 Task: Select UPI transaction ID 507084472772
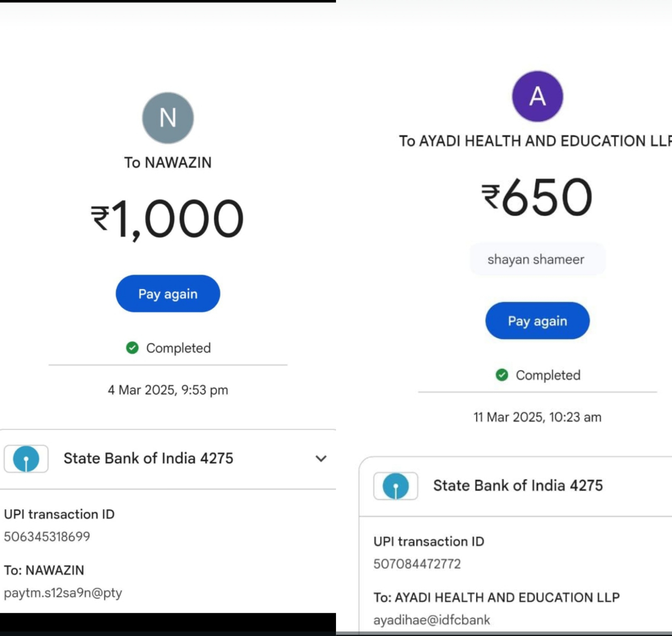pos(417,564)
